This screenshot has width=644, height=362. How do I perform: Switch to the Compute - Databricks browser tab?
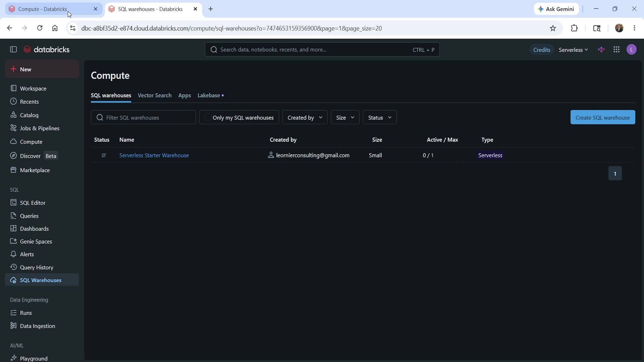tap(54, 9)
